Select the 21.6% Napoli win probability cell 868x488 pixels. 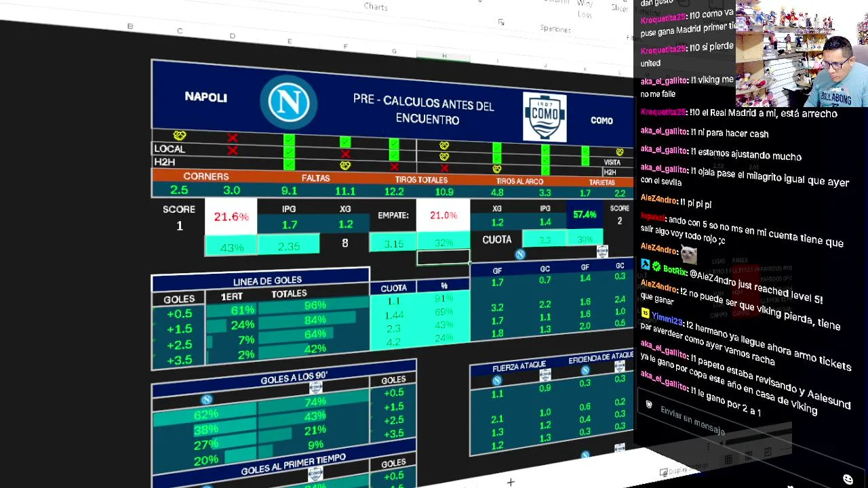coord(231,217)
